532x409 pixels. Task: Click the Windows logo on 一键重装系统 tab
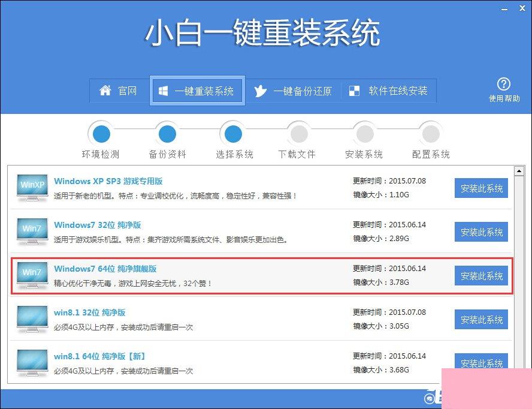pos(163,91)
